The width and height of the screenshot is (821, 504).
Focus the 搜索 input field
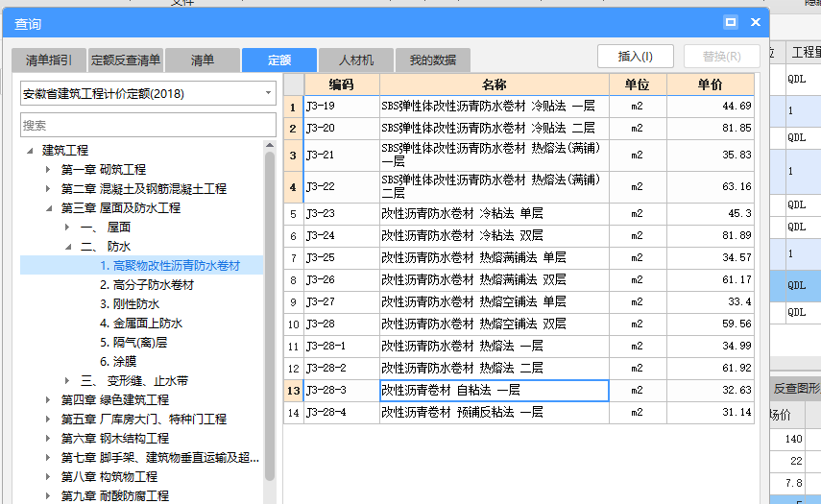148,125
